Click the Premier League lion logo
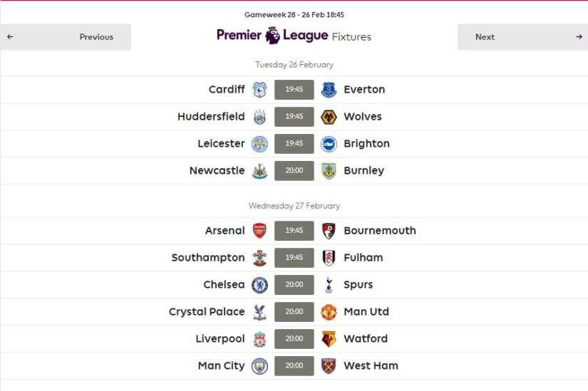 [272, 36]
